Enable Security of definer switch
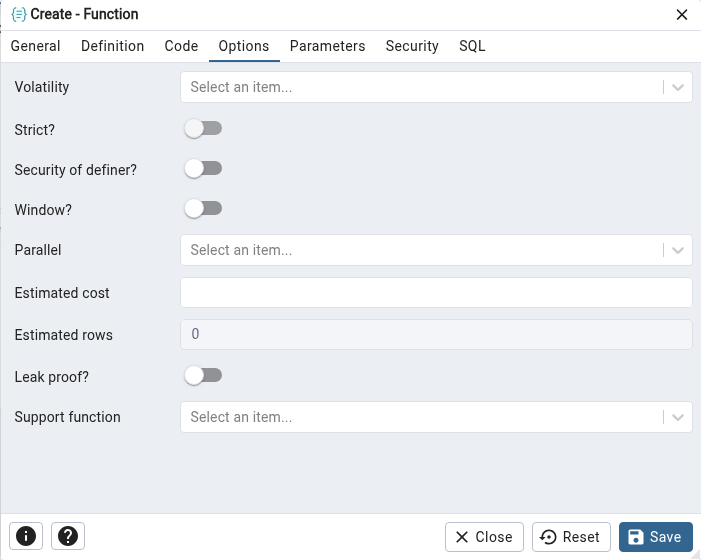The image size is (701, 560). click(203, 169)
